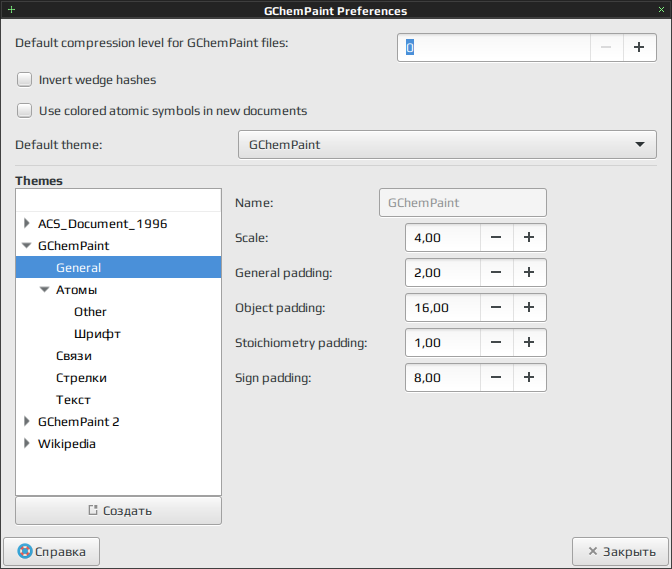672x569 pixels.
Task: Open help with Справка button
Action: (x=51, y=551)
